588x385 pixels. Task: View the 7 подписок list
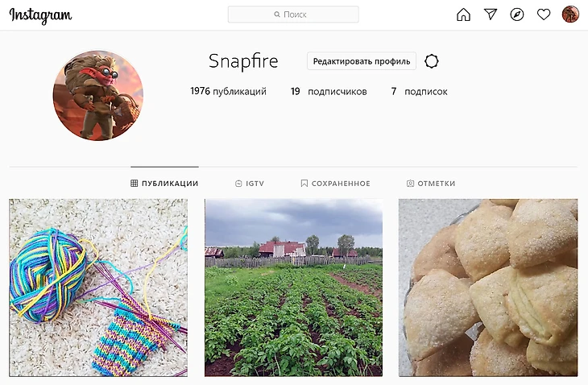pos(419,92)
